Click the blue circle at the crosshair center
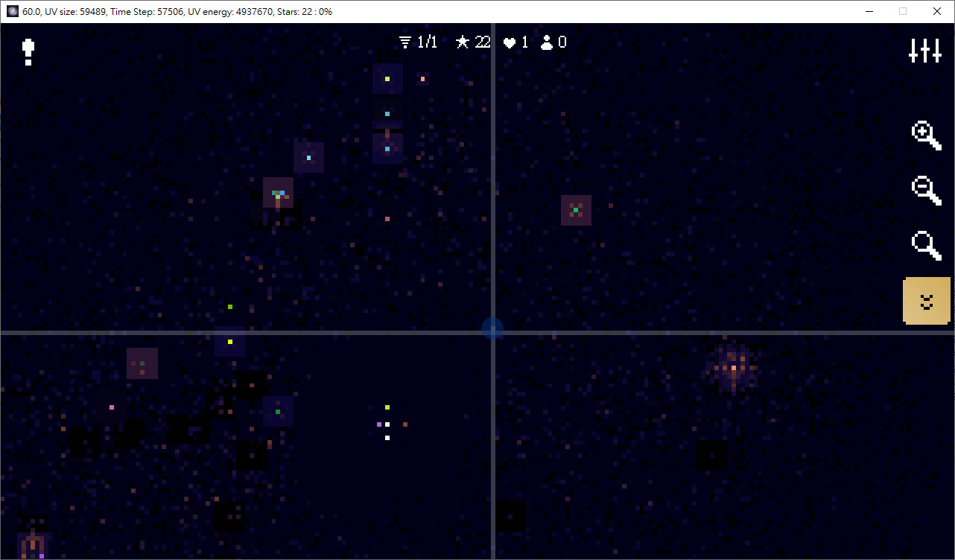Image resolution: width=955 pixels, height=560 pixels. tap(492, 328)
